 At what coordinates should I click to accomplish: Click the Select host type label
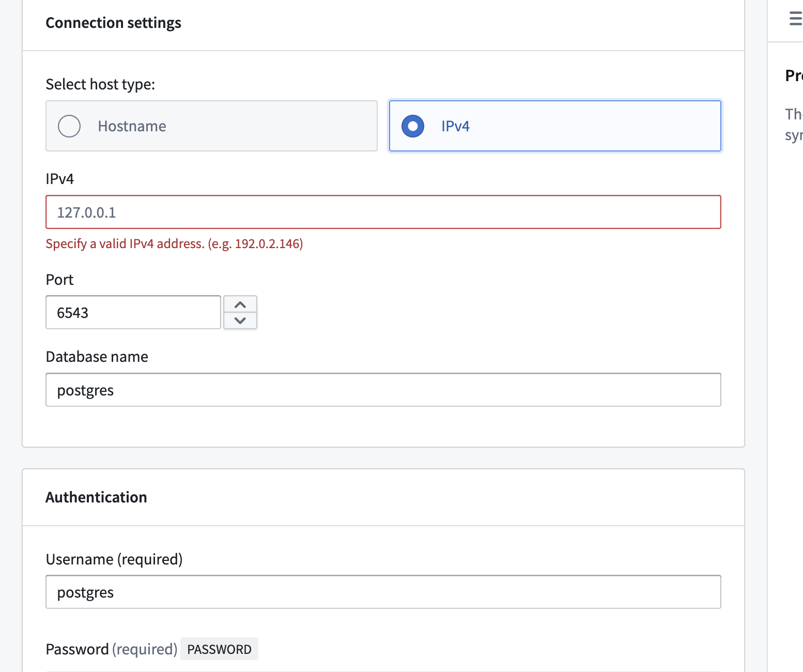pyautogui.click(x=100, y=84)
